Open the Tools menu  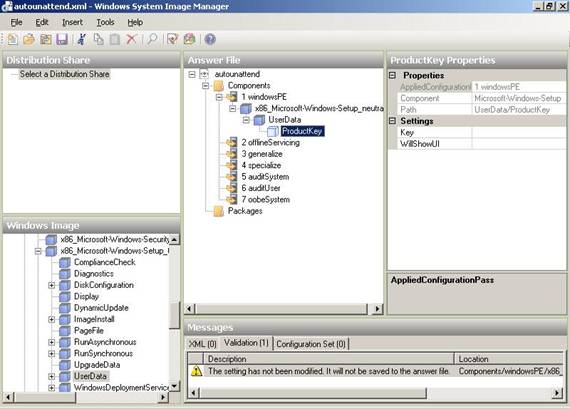coord(105,23)
